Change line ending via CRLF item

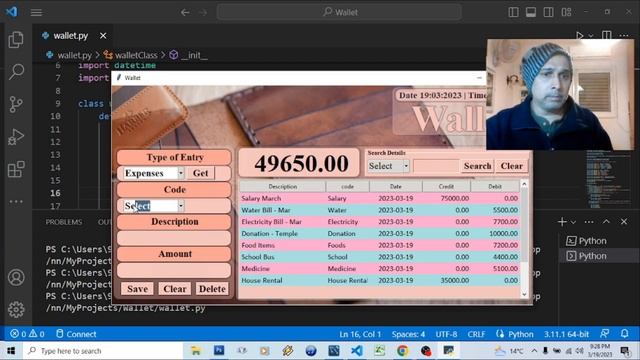476,334
